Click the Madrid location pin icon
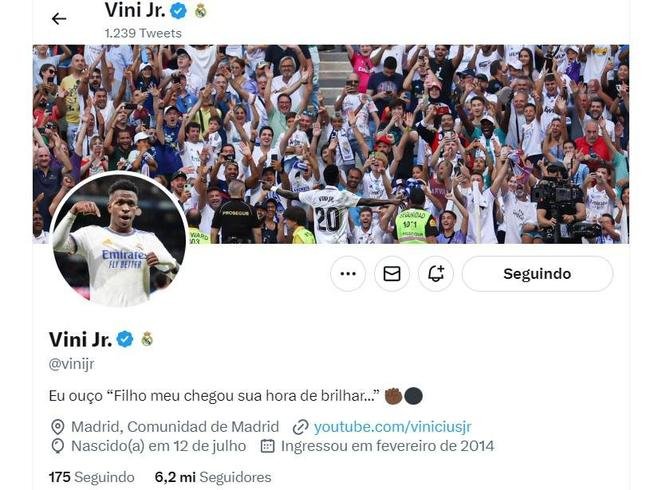Viewport: 650px width, 490px height. click(x=57, y=427)
